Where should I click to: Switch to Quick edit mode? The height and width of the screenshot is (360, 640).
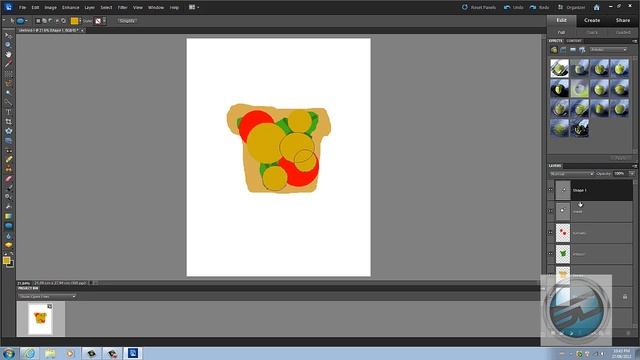coord(592,32)
